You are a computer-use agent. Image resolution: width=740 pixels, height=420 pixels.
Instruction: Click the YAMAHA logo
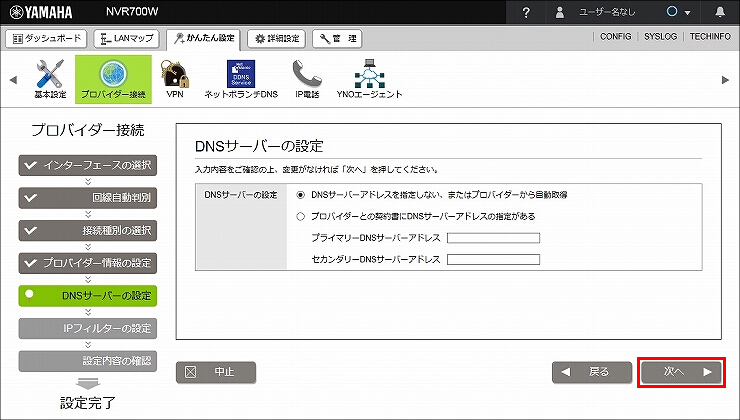[x=41, y=12]
